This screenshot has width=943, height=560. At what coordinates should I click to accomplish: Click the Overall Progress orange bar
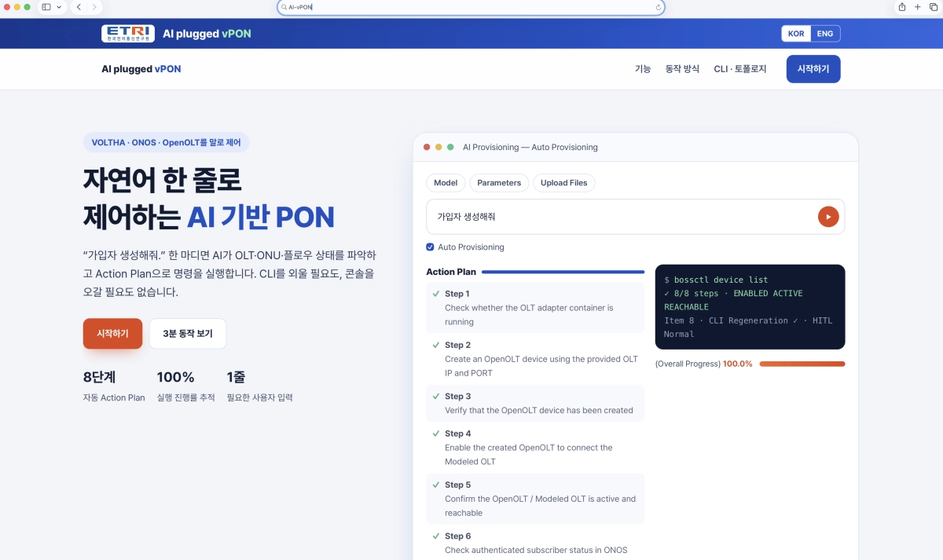pyautogui.click(x=802, y=364)
